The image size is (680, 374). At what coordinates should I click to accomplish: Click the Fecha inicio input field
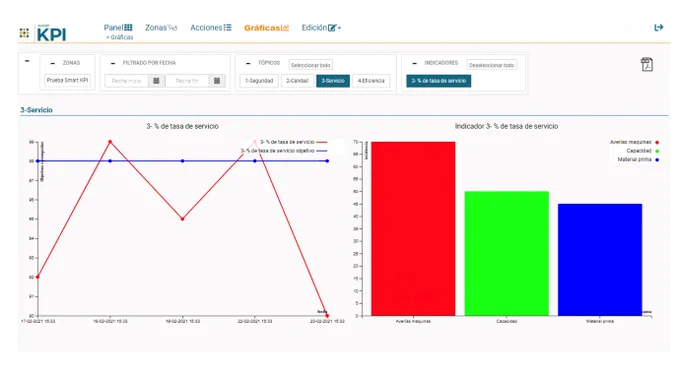126,81
